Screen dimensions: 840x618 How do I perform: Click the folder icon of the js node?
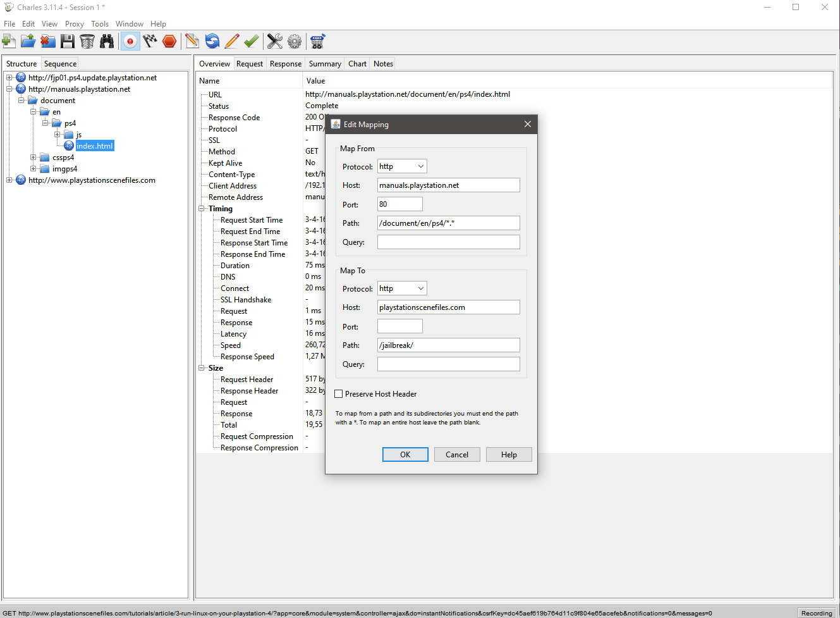tap(69, 135)
